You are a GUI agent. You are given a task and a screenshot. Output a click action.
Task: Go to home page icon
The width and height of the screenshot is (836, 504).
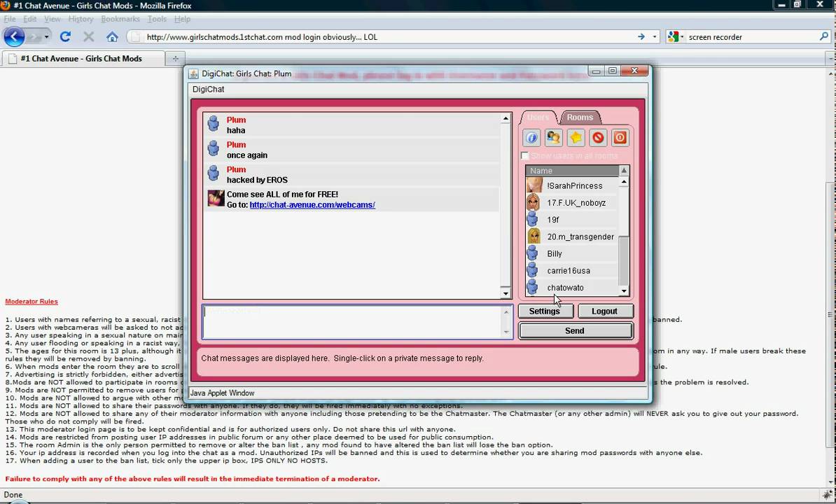coord(112,37)
